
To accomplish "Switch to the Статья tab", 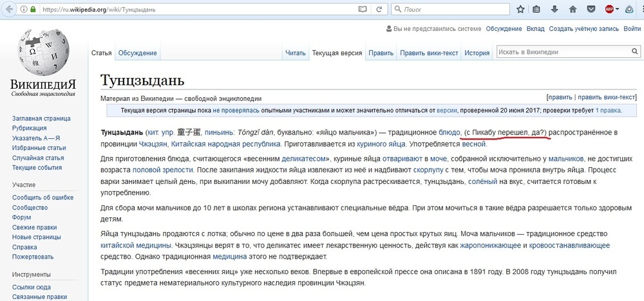I will pyautogui.click(x=102, y=53).
